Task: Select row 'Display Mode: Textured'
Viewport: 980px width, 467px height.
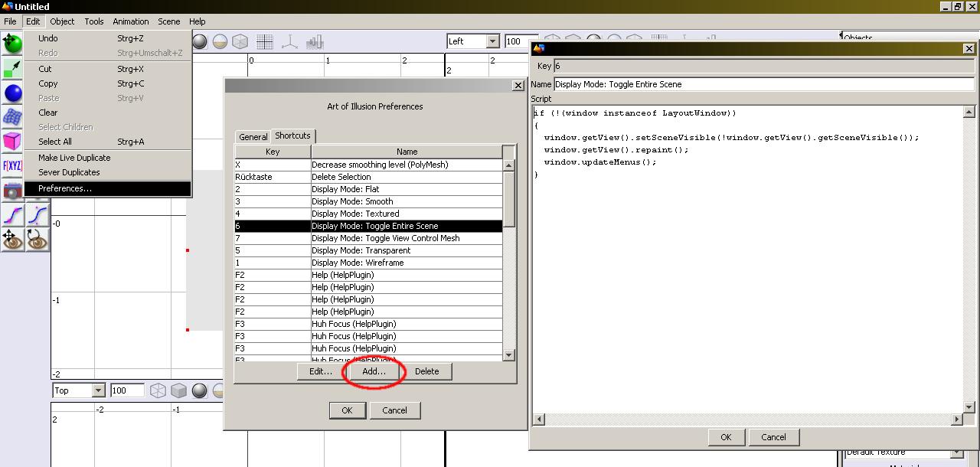Action: click(x=368, y=214)
